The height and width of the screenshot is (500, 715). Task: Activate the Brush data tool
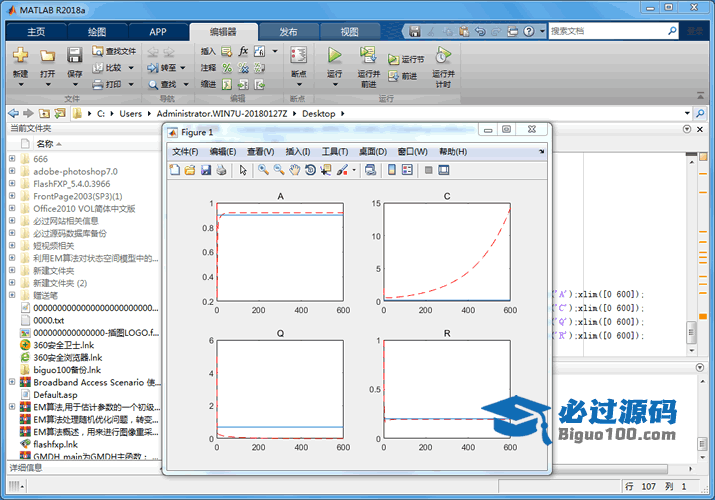tap(342, 170)
